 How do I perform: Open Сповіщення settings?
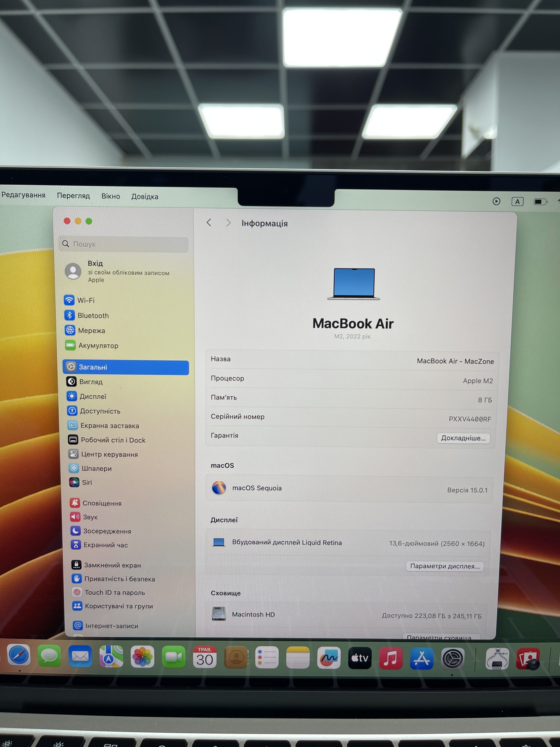96,503
